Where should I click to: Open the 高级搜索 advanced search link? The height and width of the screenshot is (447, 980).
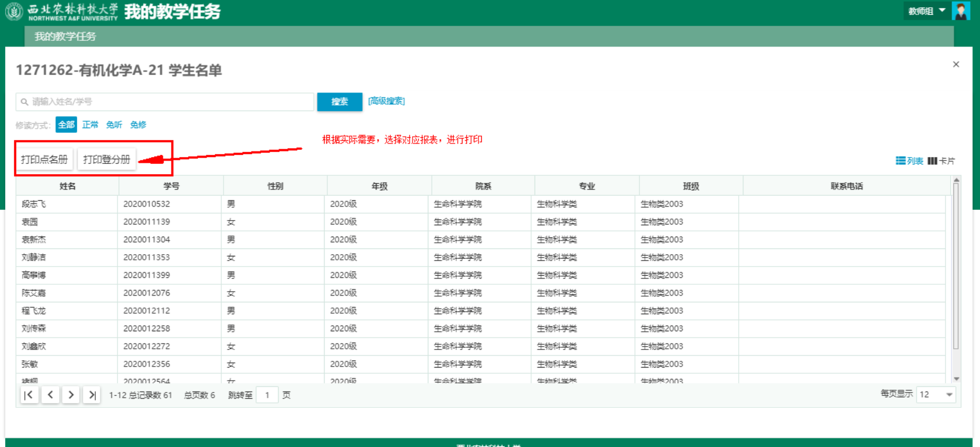tap(386, 101)
